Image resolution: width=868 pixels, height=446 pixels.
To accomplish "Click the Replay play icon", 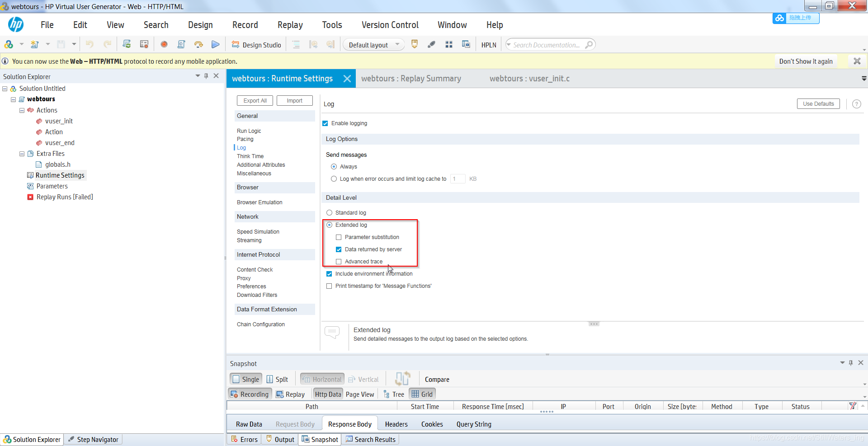I will click(x=216, y=44).
